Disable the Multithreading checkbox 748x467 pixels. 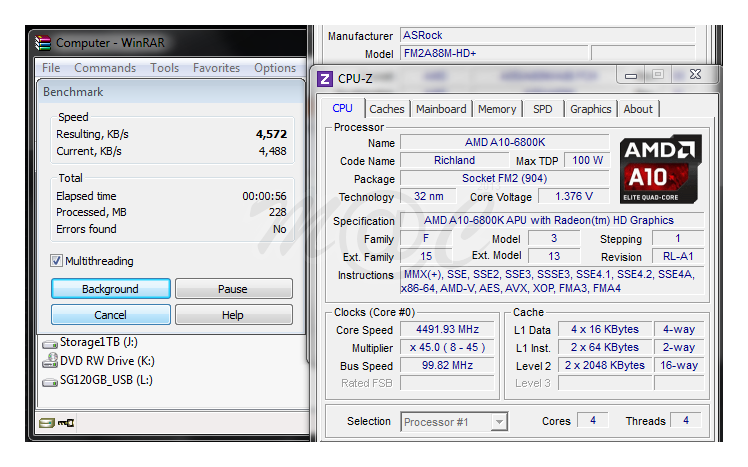(57, 261)
